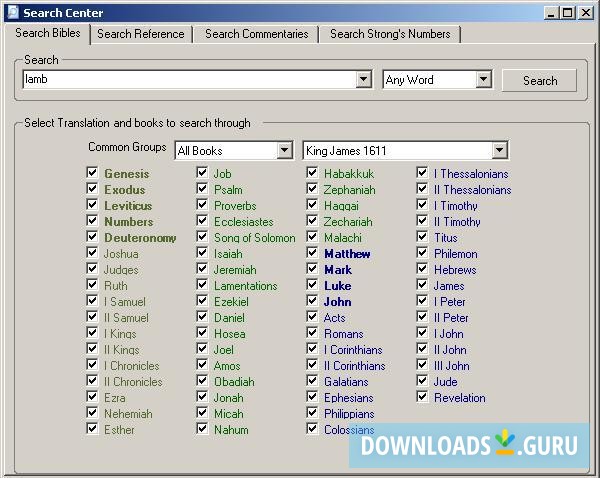Viewport: 600px width, 478px height.
Task: Uncheck the Revelation checkbox
Action: [x=422, y=397]
